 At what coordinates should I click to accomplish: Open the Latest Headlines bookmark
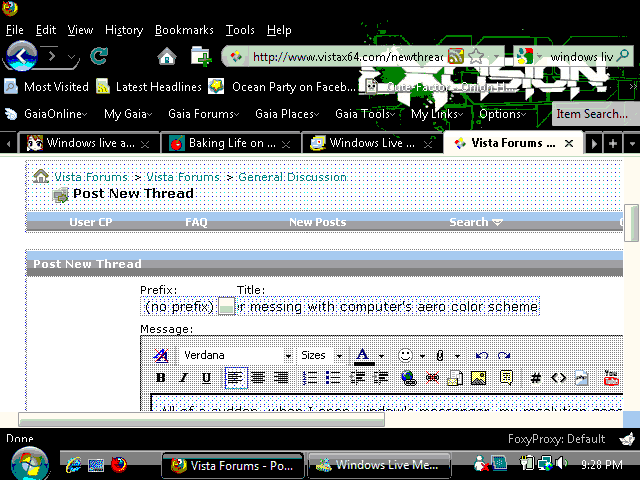(149, 87)
